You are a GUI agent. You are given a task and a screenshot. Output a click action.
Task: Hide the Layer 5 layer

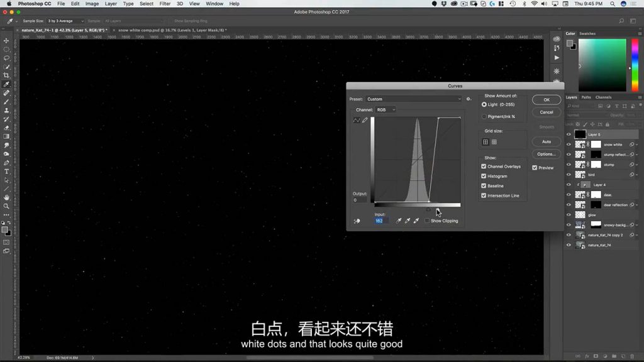coord(569,134)
